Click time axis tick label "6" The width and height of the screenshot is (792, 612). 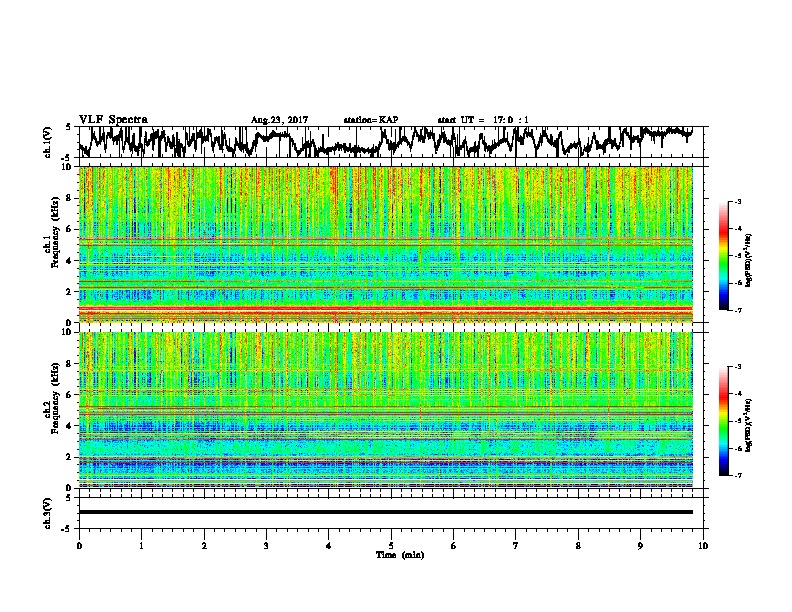tap(454, 545)
